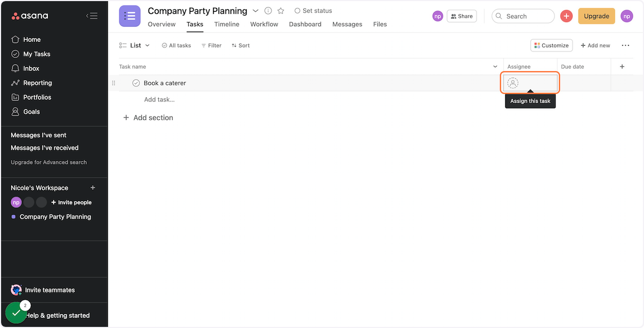This screenshot has height=328, width=644.
Task: Click the Share button
Action: tap(462, 16)
